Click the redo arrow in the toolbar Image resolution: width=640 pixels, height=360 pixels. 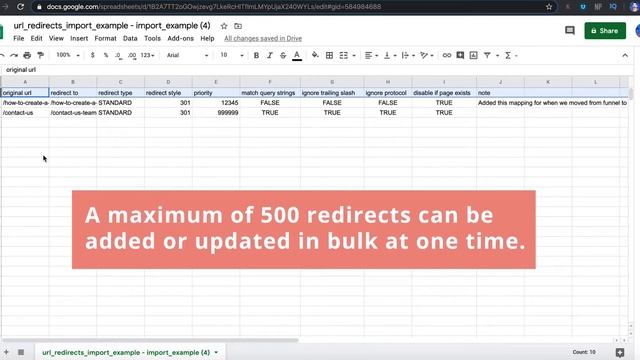(x=14, y=55)
